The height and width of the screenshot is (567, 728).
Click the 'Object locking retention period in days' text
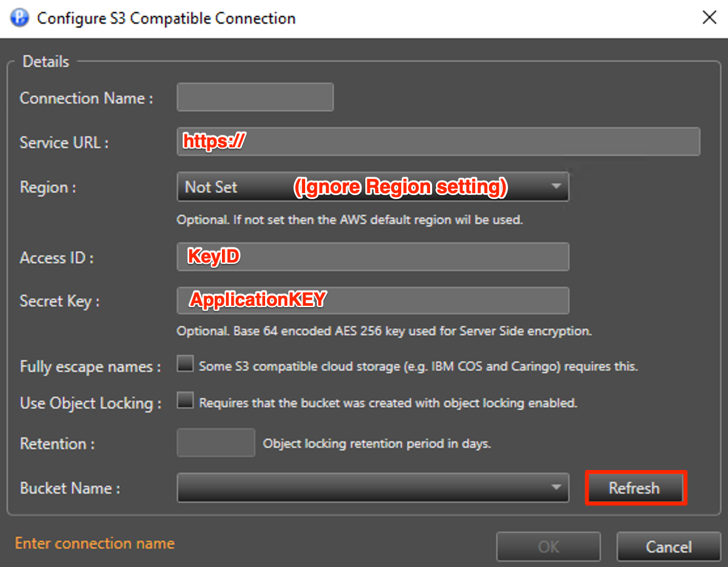[x=376, y=444]
